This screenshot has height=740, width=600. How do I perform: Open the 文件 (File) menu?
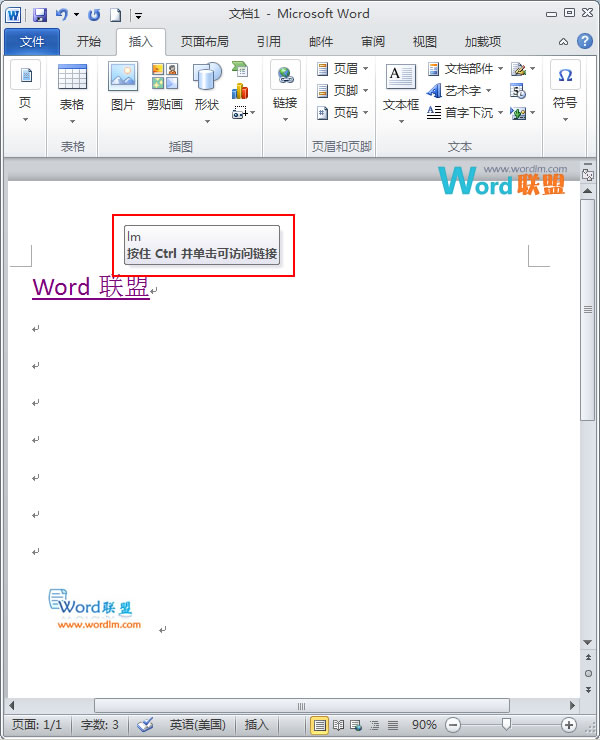click(32, 42)
